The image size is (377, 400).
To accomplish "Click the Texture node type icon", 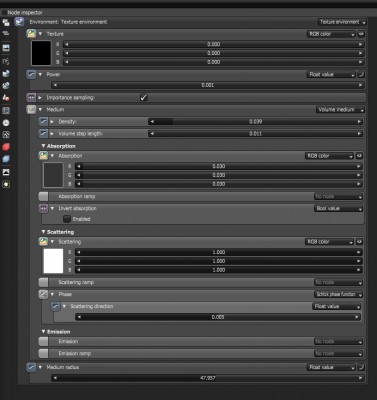I will click(x=31, y=34).
